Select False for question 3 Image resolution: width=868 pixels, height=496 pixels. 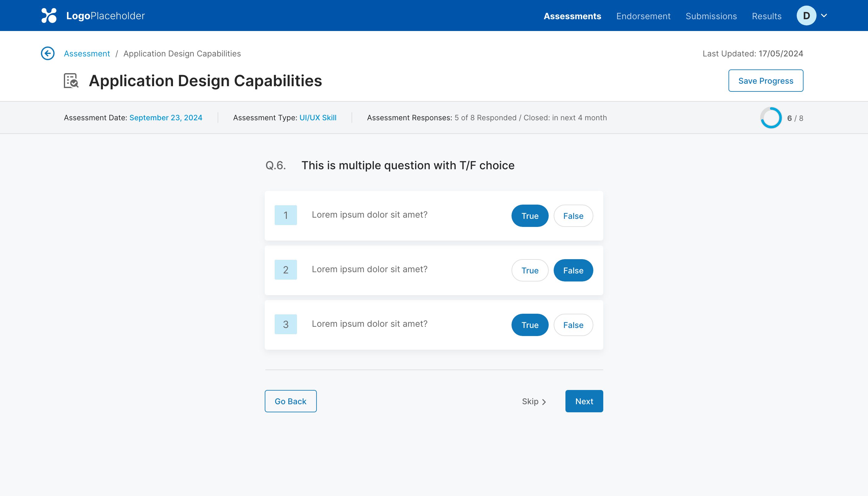(573, 325)
